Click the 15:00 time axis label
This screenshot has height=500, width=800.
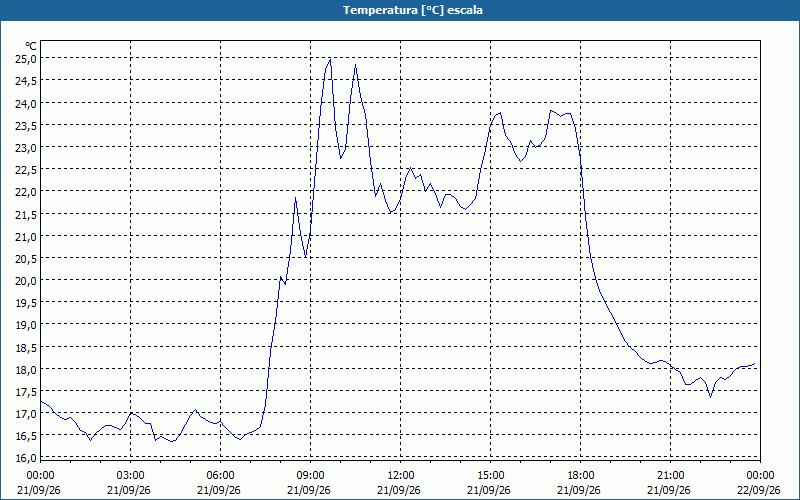[x=490, y=476]
